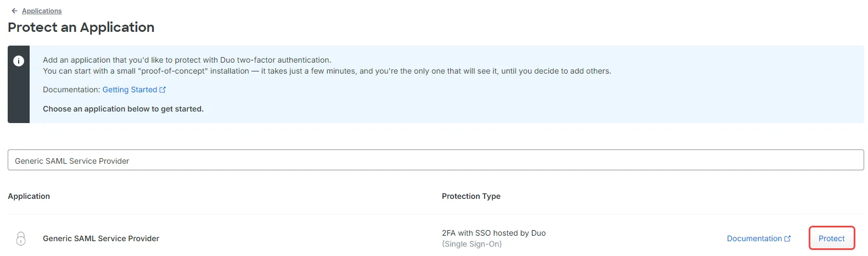Click the Protect an Application page heading

click(81, 27)
